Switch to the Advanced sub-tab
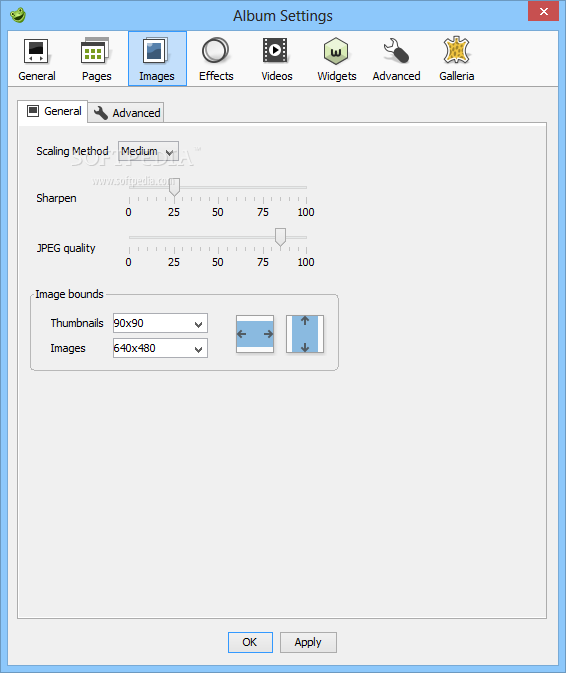 coord(127,113)
